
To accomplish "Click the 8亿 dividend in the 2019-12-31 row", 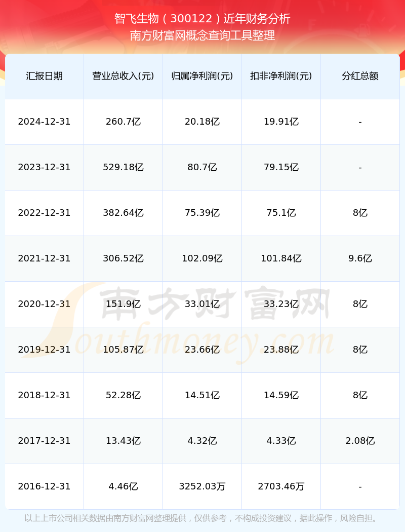I will point(360,350).
